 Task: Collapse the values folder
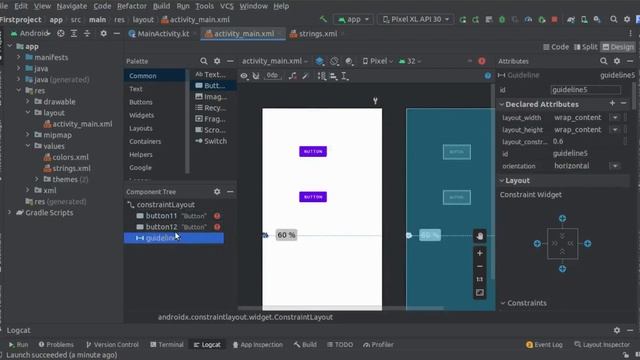click(28, 146)
